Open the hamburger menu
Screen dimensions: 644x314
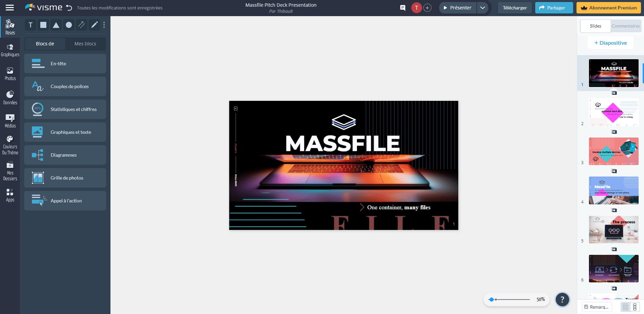pos(10,7)
